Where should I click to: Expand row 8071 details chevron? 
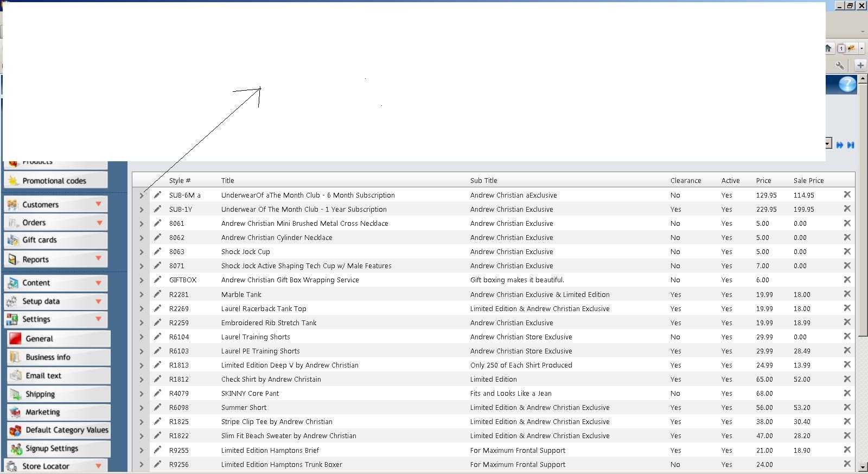(x=142, y=266)
